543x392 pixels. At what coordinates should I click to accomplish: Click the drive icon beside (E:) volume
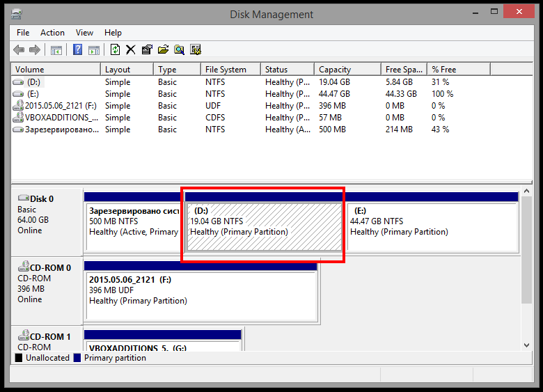(x=18, y=94)
